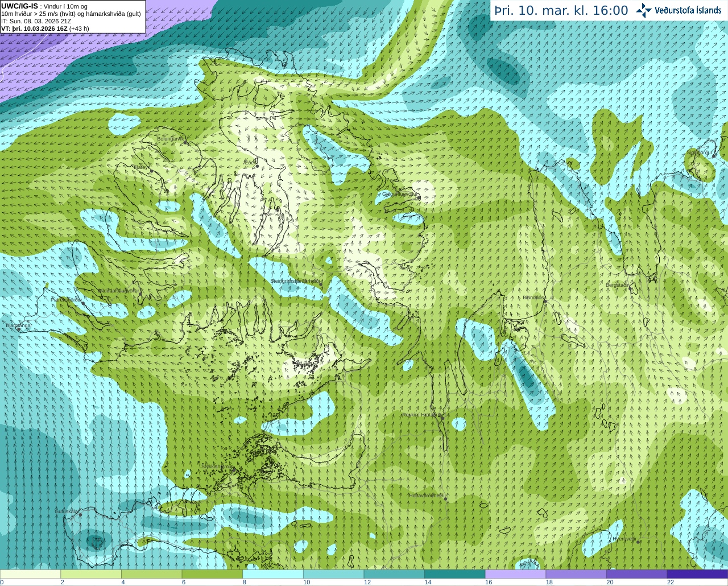The width and height of the screenshot is (728, 586).
Task: Click the legend scale value 22
Action: (671, 582)
